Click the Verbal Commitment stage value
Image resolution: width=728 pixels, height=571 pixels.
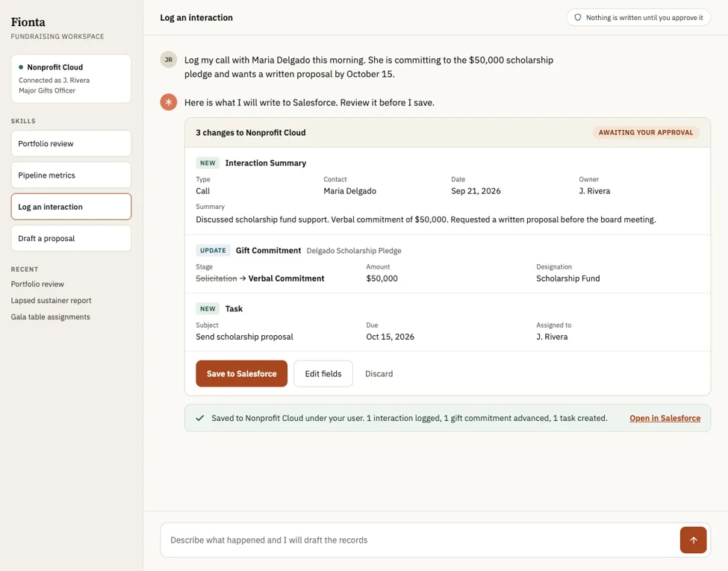[287, 278]
